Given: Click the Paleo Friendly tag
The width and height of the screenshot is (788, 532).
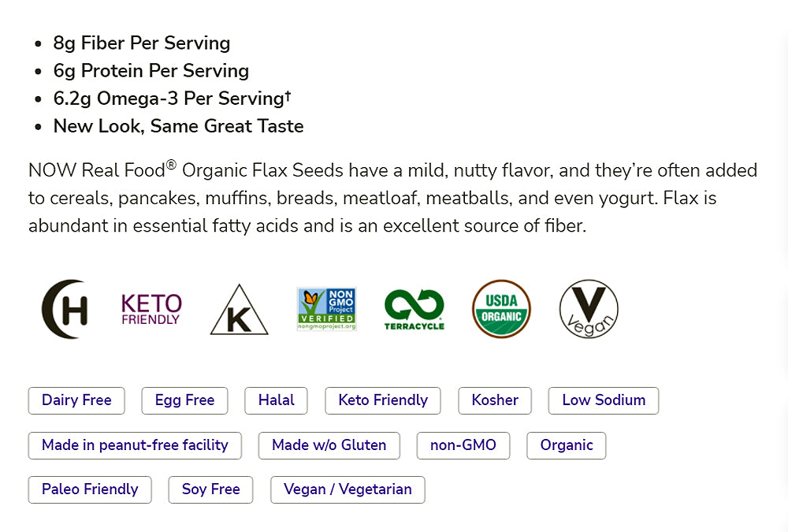Looking at the screenshot, I should 90,489.
